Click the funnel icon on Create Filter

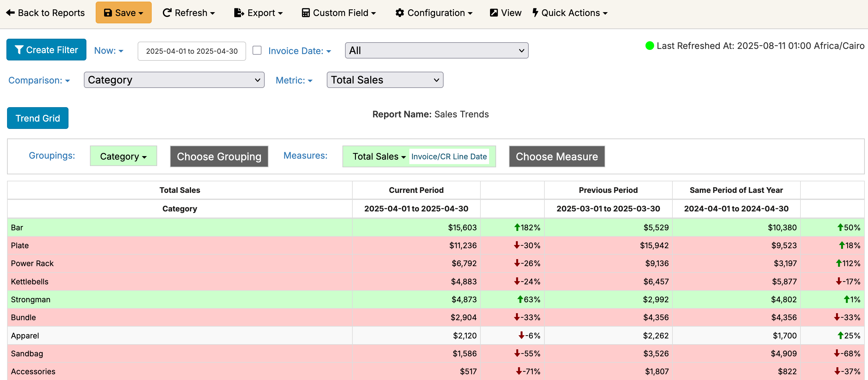[19, 50]
